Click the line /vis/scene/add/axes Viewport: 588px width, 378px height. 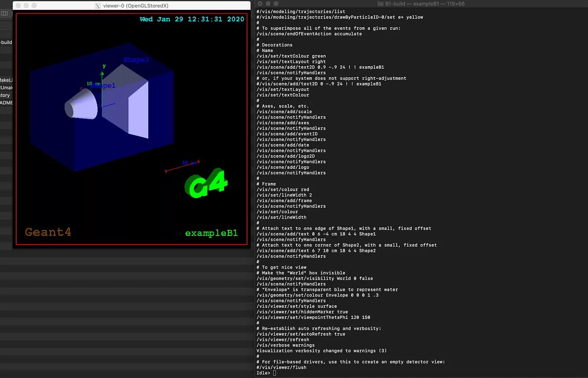click(283, 122)
